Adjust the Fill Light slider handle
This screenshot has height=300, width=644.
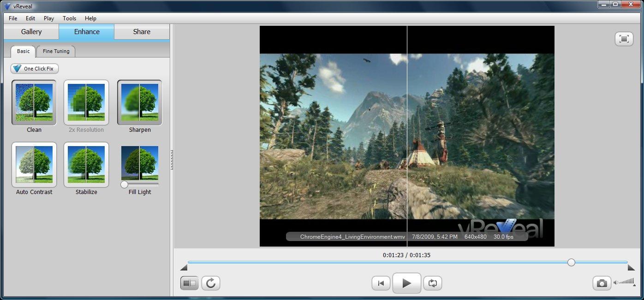tap(124, 184)
